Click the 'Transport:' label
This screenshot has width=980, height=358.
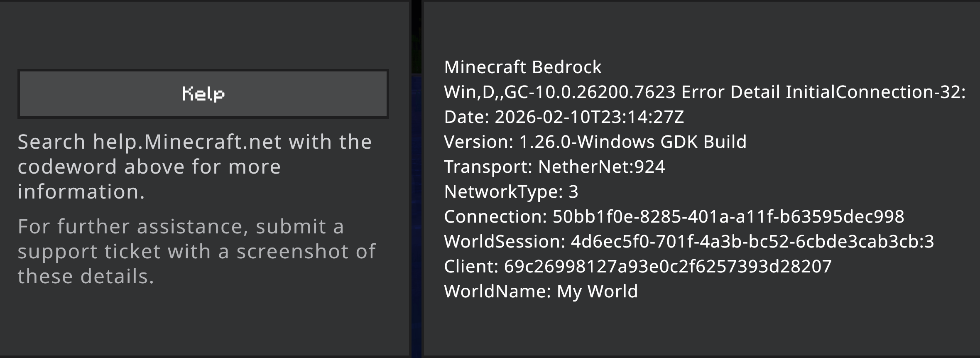[x=488, y=167]
